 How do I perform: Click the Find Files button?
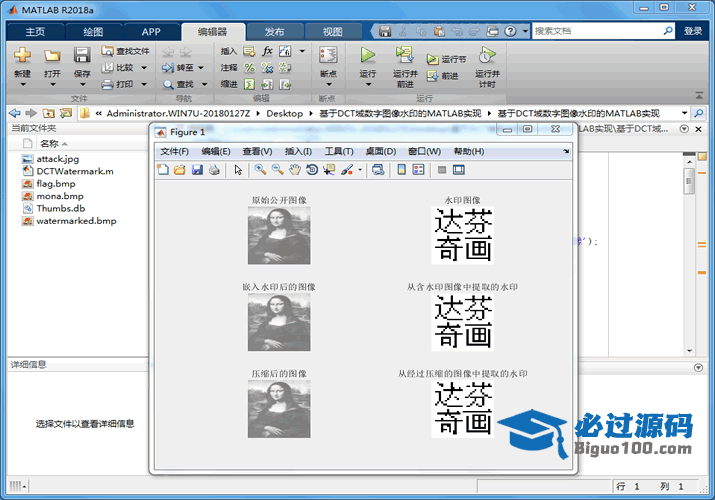point(125,51)
